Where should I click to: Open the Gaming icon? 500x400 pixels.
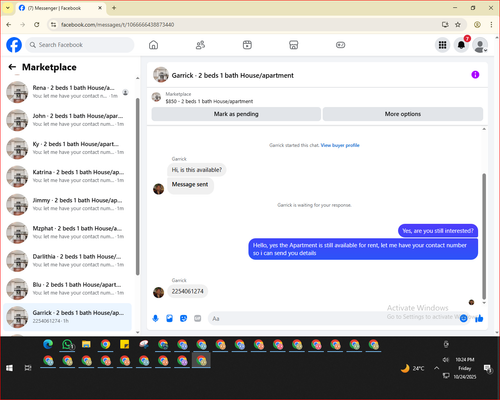click(x=340, y=45)
